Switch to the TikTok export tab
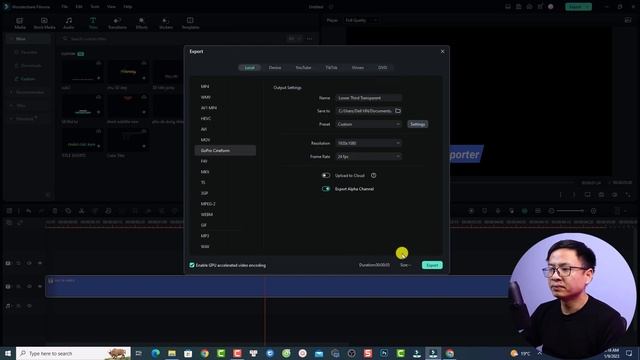640x360 pixels. point(331,68)
